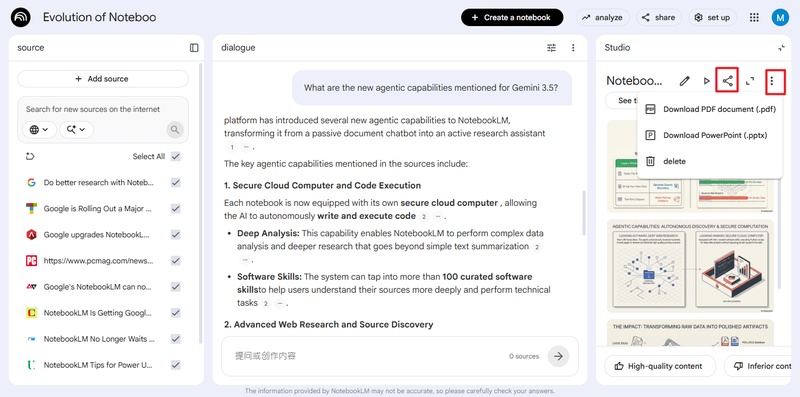
Task: Open 'NotebookLM No Longer Waits' source
Action: point(98,339)
